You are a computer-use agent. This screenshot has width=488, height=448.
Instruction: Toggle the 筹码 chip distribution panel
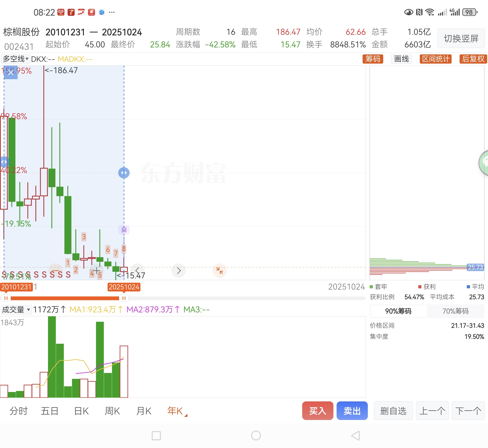tap(373, 59)
